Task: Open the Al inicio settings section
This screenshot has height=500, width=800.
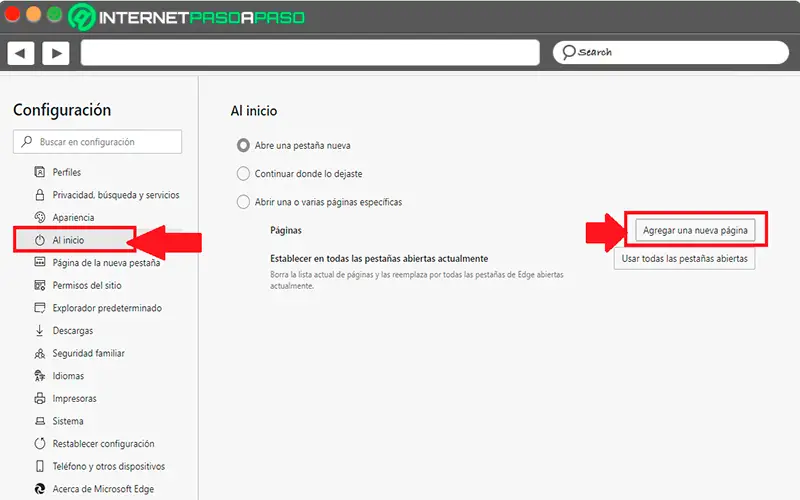Action: pyautogui.click(x=68, y=240)
